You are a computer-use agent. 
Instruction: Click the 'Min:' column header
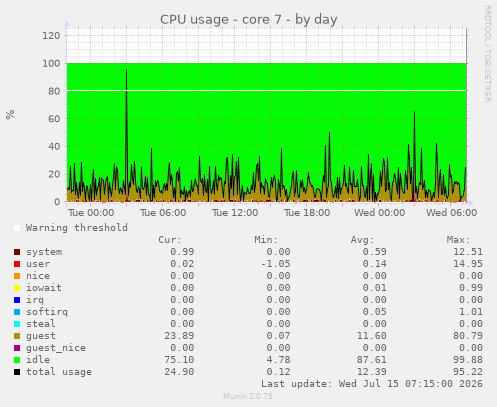tap(266, 240)
